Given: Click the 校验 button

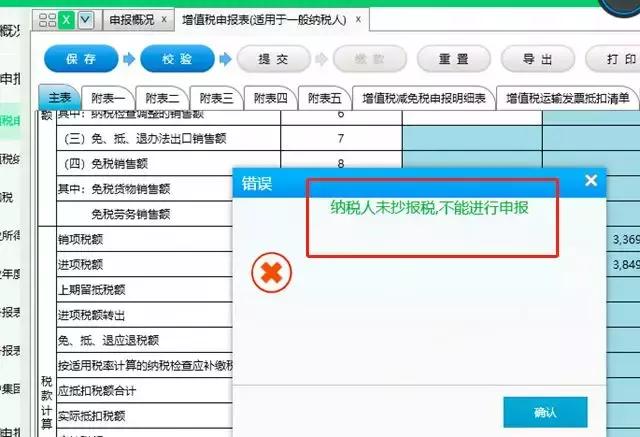Looking at the screenshot, I should click(177, 59).
